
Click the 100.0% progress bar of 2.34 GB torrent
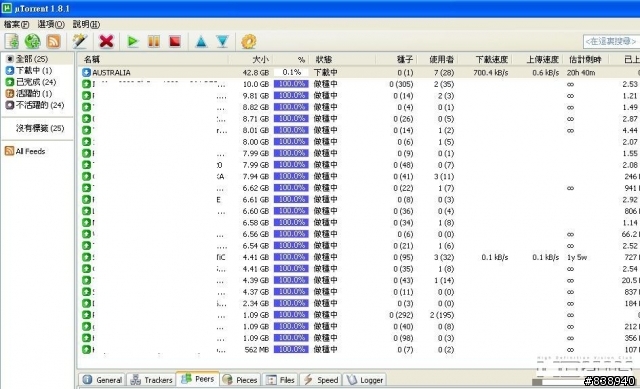pyautogui.click(x=291, y=303)
